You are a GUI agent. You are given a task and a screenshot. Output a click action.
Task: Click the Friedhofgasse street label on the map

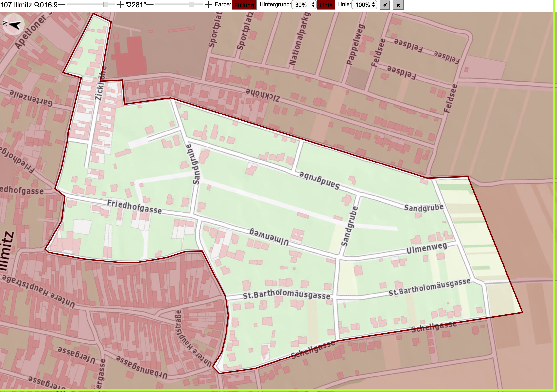click(135, 207)
